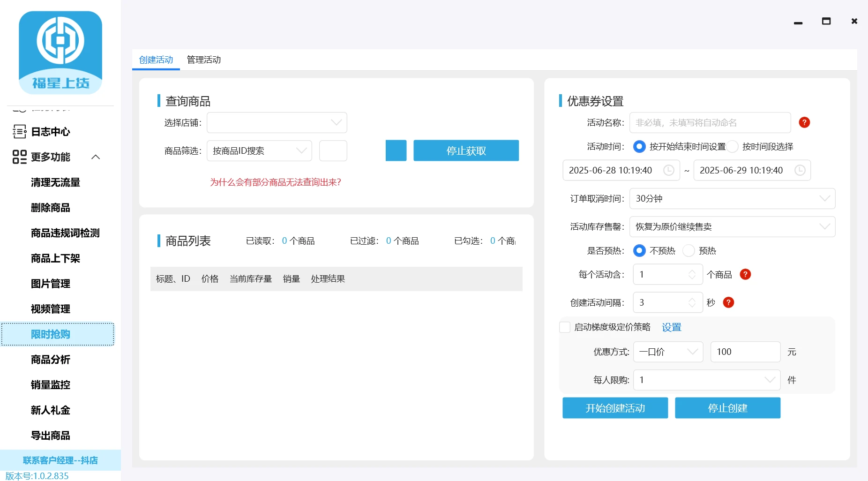Viewport: 868px width, 481px height.
Task: Adjust 每个活动含 stepper arrows
Action: (x=692, y=274)
